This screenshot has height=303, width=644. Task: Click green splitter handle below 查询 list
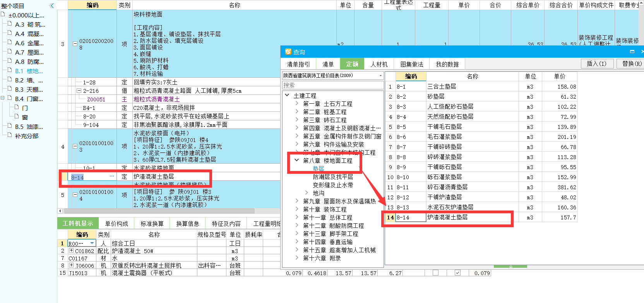pyautogui.click(x=510, y=266)
